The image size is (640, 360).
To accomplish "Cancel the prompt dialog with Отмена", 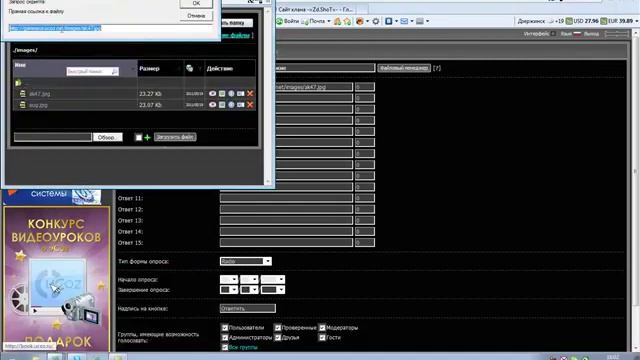I will (x=196, y=16).
